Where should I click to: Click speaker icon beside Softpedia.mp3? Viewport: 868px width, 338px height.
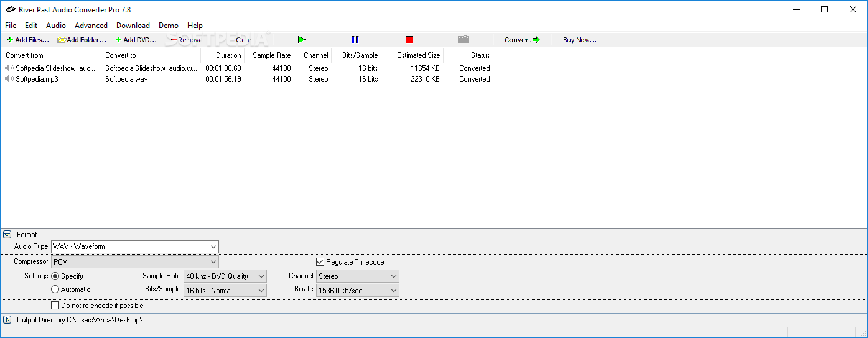click(x=9, y=79)
